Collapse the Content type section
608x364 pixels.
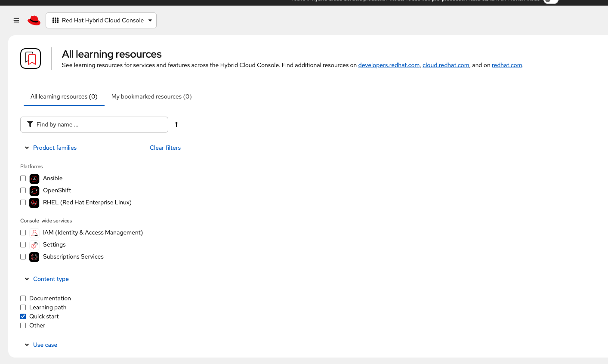(x=47, y=279)
